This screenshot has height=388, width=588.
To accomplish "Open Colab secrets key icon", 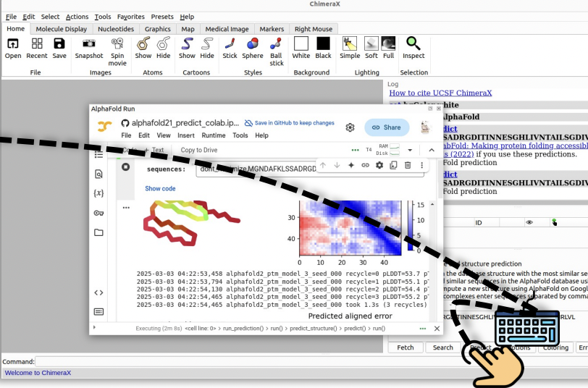I will [98, 213].
